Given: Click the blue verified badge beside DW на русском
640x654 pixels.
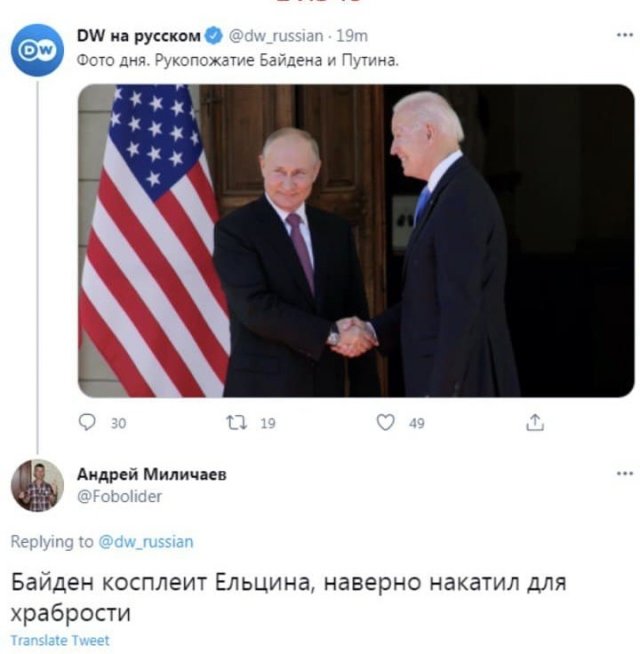Looking at the screenshot, I should 214,36.
